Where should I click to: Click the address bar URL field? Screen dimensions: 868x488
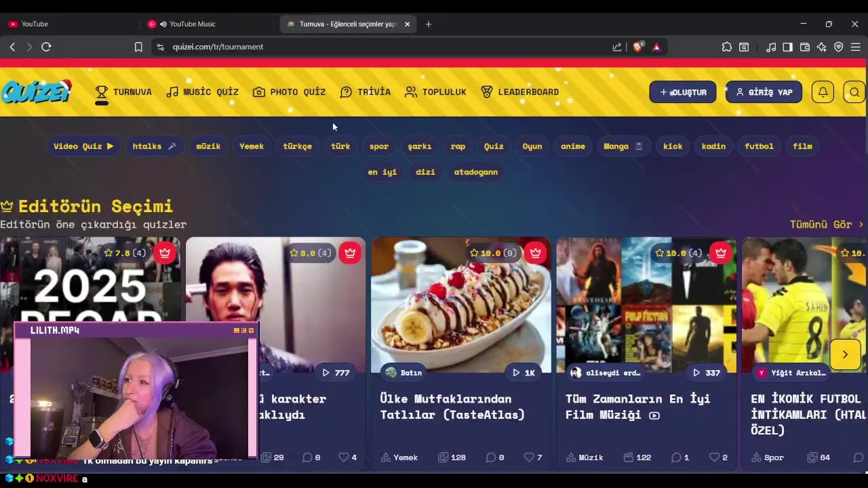380,47
